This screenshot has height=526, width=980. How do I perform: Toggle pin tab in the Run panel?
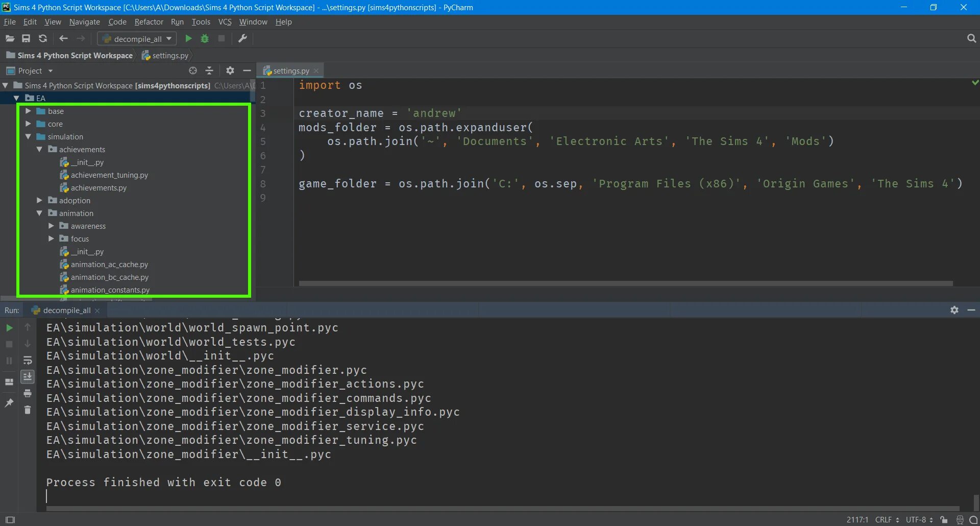pyautogui.click(x=9, y=402)
